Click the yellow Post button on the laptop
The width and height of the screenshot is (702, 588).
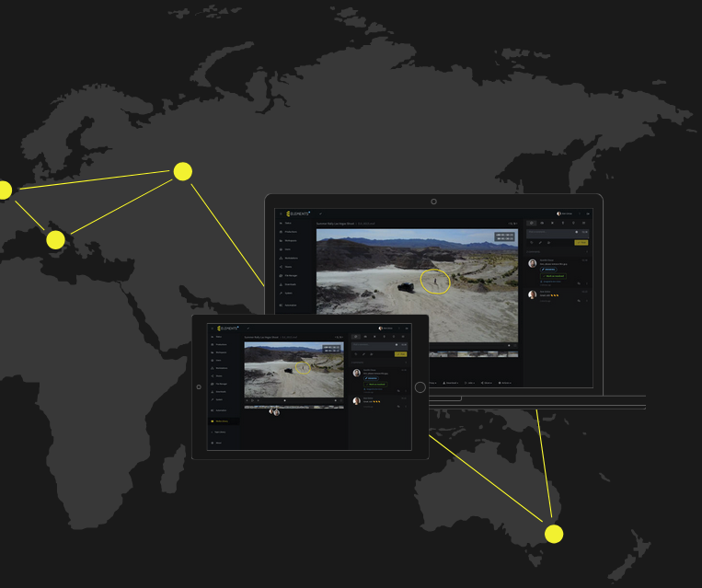pos(581,242)
